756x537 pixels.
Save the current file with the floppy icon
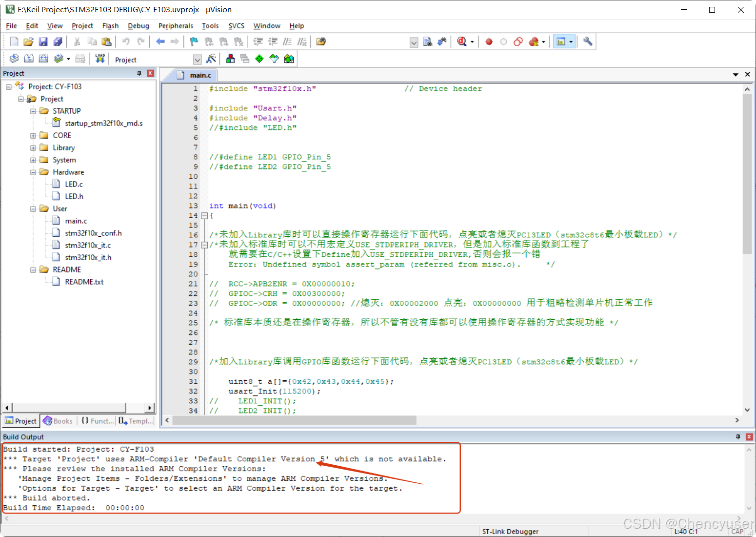[x=43, y=42]
